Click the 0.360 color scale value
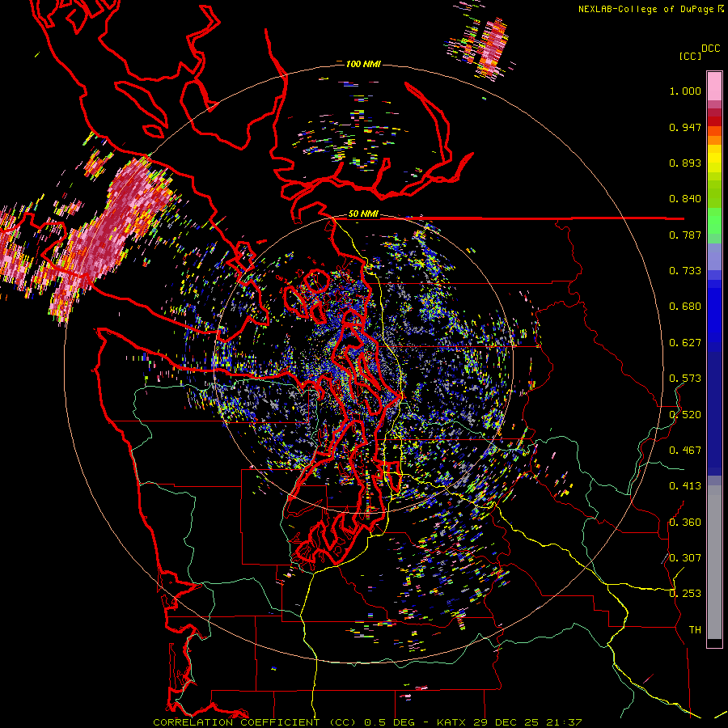Image resolution: width=728 pixels, height=728 pixels. (685, 523)
